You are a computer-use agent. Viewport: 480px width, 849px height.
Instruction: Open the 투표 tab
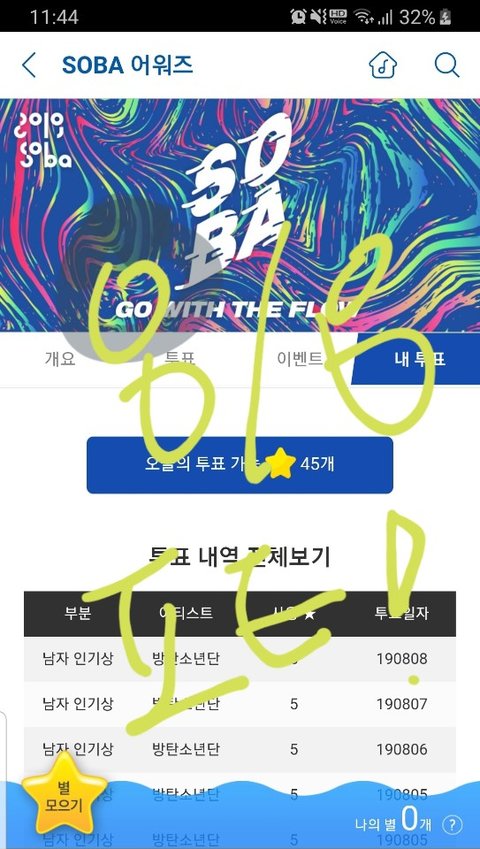[x=180, y=360]
